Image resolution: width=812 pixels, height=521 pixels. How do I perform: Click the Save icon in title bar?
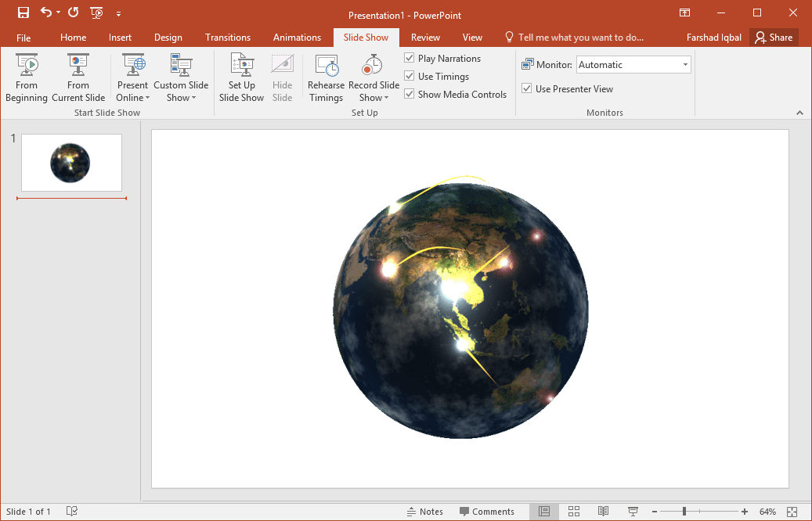coord(23,13)
